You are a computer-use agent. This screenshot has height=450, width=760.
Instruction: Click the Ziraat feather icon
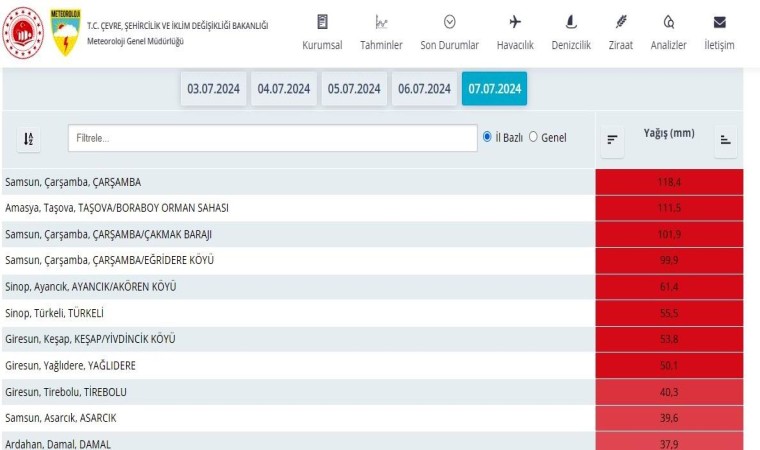[x=620, y=22]
